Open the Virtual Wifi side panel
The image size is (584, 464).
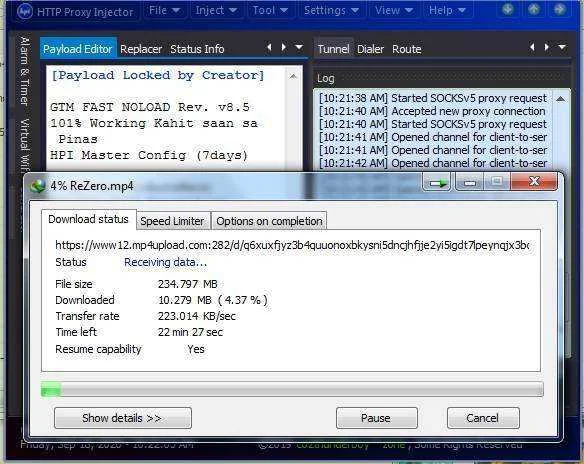coord(24,145)
